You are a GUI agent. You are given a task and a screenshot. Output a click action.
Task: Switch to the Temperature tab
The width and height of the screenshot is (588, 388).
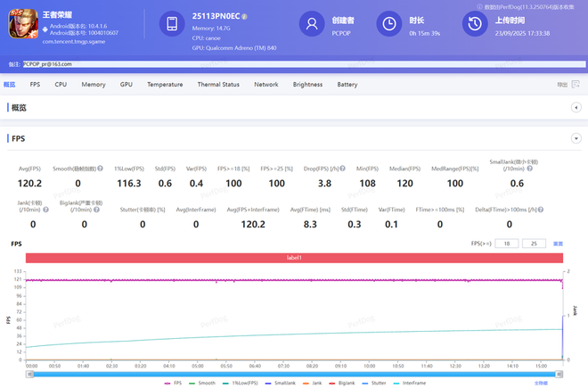165,85
